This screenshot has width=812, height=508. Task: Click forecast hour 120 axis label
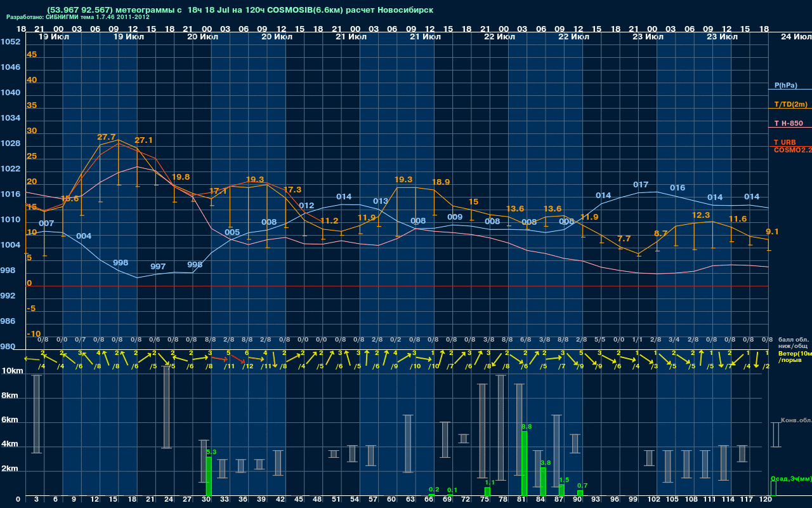click(766, 500)
